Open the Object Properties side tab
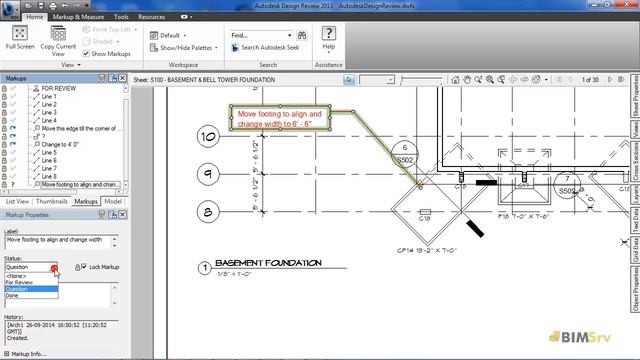640x360 pixels. pyautogui.click(x=635, y=289)
